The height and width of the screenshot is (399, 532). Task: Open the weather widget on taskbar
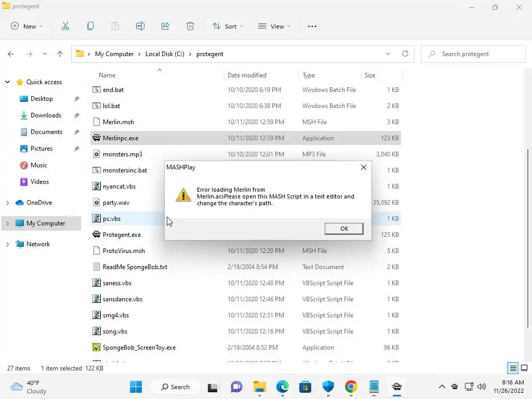click(29, 387)
